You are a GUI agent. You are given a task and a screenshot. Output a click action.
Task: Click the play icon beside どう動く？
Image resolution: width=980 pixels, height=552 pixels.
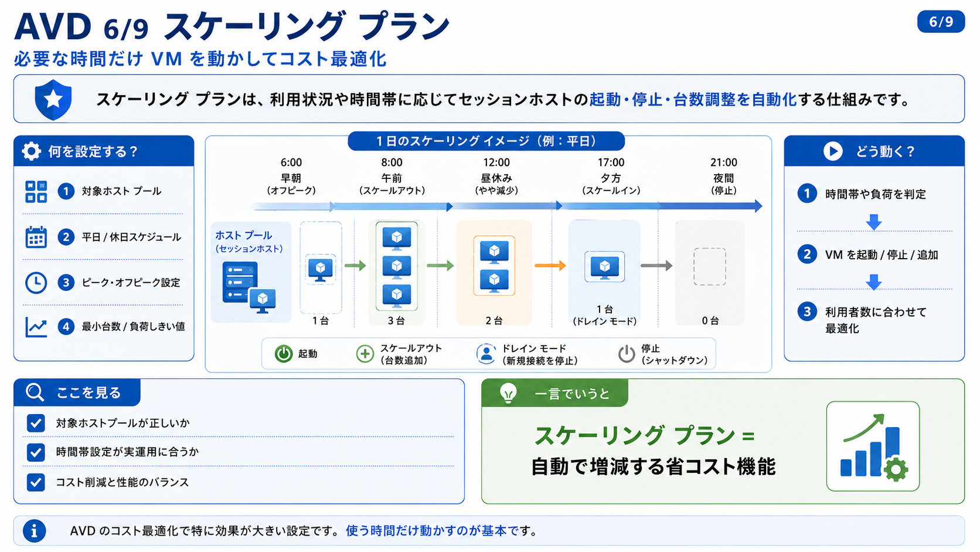pyautogui.click(x=833, y=151)
